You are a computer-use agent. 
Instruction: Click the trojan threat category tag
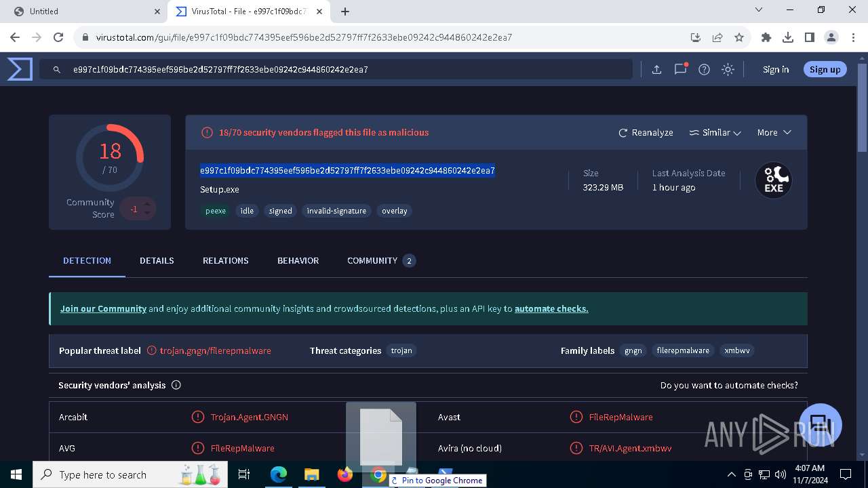click(x=401, y=350)
